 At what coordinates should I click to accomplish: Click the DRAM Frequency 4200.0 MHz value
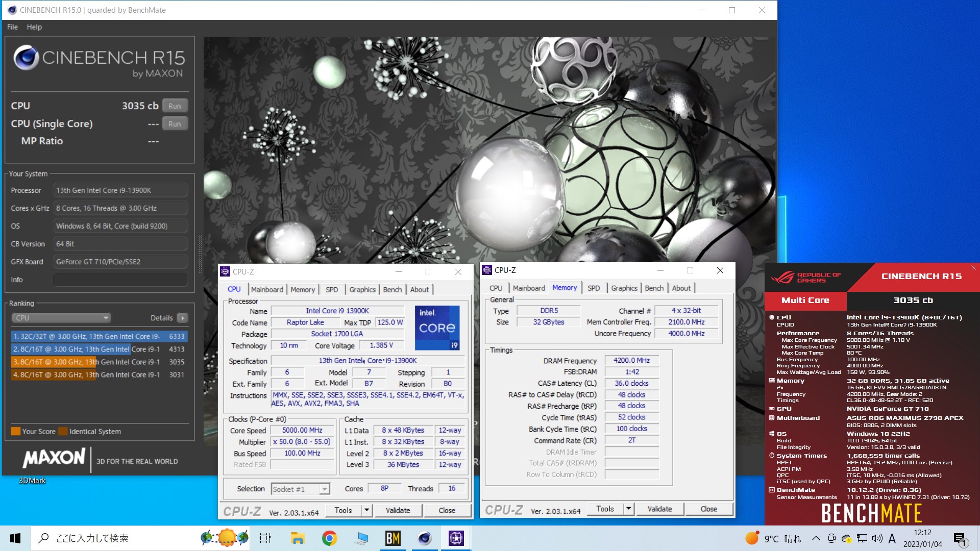(x=632, y=360)
